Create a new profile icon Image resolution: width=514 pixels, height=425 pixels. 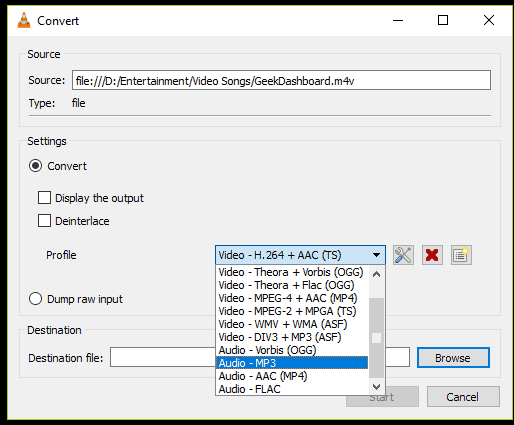click(x=461, y=255)
